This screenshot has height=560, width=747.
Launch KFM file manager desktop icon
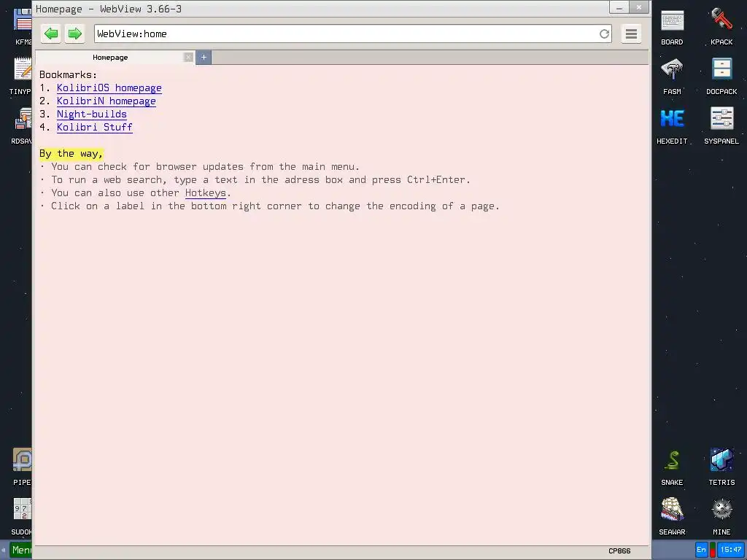[x=23, y=28]
